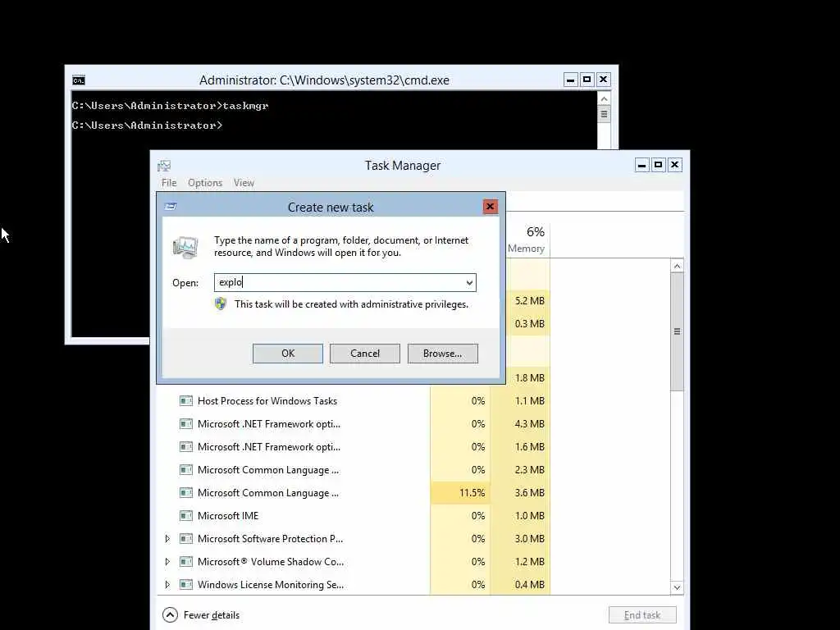Open the Options menu in Task Manager

coord(204,183)
